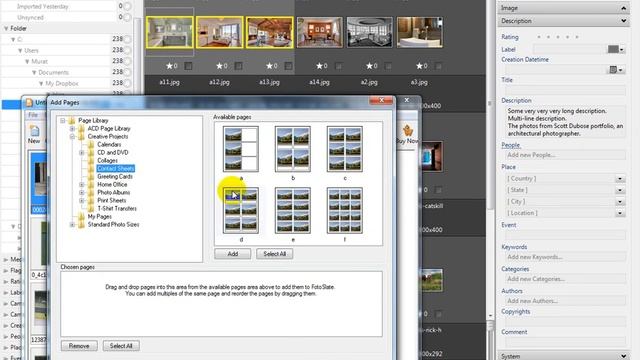
Task: Click the Add new Categories field
Action: tap(566, 279)
